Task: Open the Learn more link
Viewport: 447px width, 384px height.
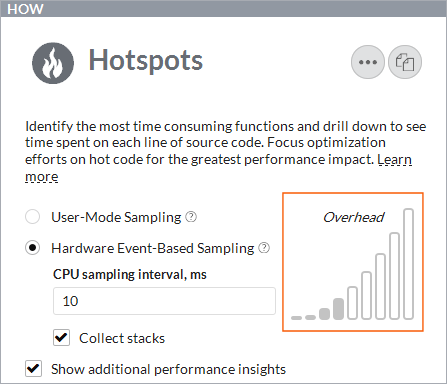Action: [394, 160]
